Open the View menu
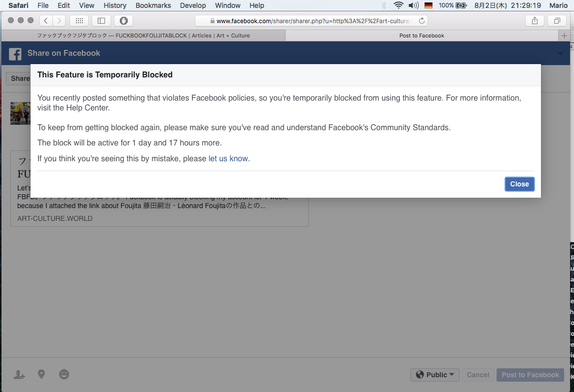Image resolution: width=574 pixels, height=392 pixels. point(87,5)
